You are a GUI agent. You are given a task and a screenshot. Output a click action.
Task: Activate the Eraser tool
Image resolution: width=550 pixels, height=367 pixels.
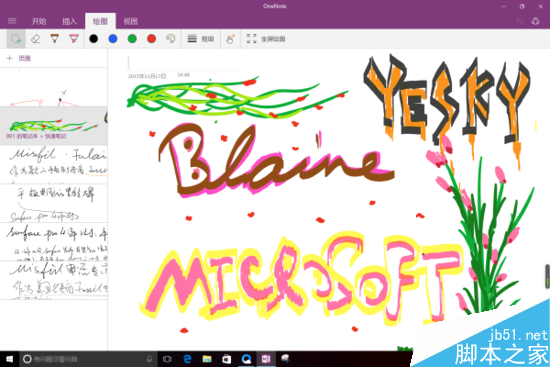click(x=35, y=39)
